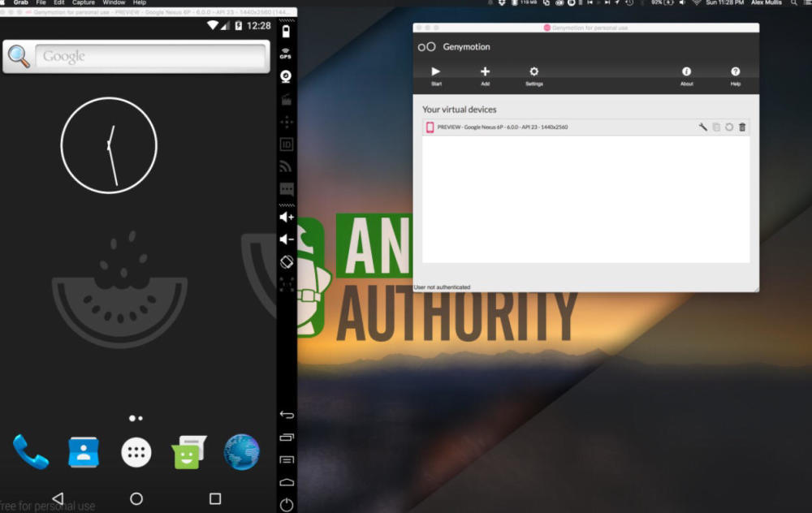812x513 pixels.
Task: Click the volume icon in macOS menu bar
Action: point(683,2)
